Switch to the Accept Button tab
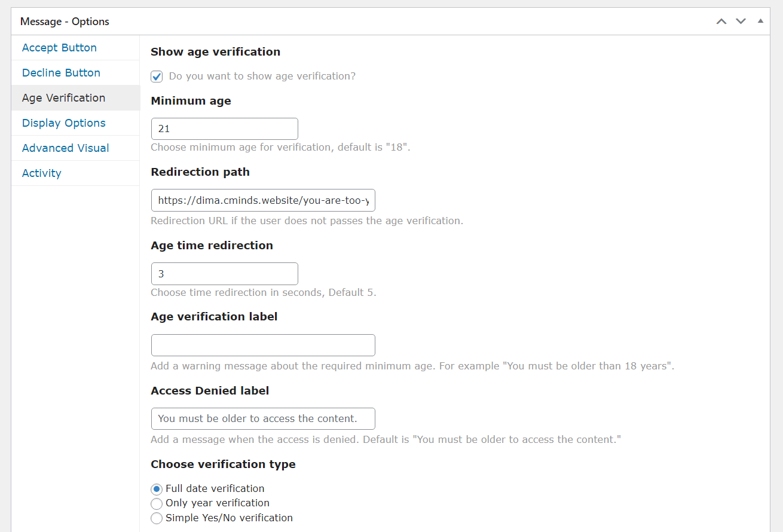783x532 pixels. point(59,47)
